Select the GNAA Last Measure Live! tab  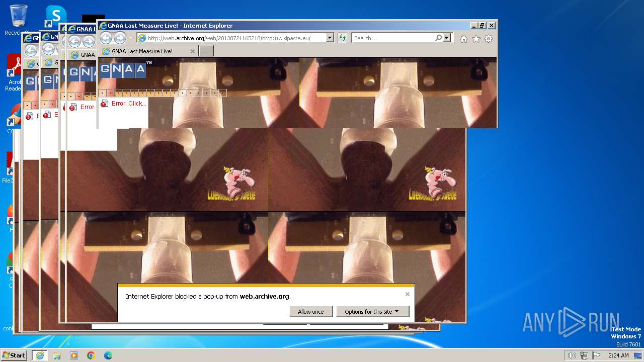(148, 51)
